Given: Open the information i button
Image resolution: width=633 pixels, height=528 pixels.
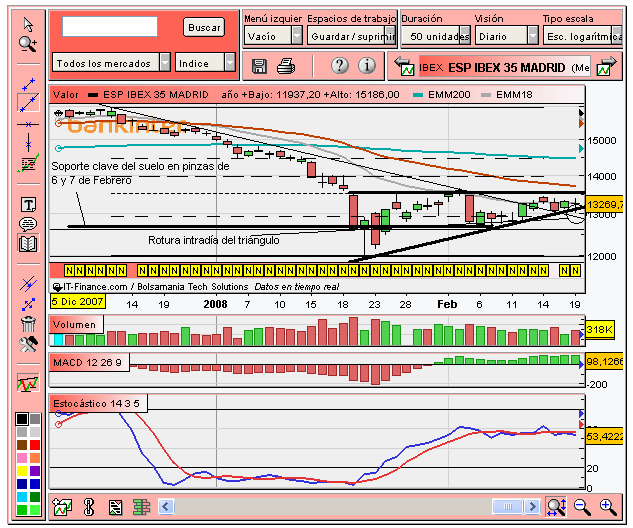Looking at the screenshot, I should pyautogui.click(x=367, y=65).
